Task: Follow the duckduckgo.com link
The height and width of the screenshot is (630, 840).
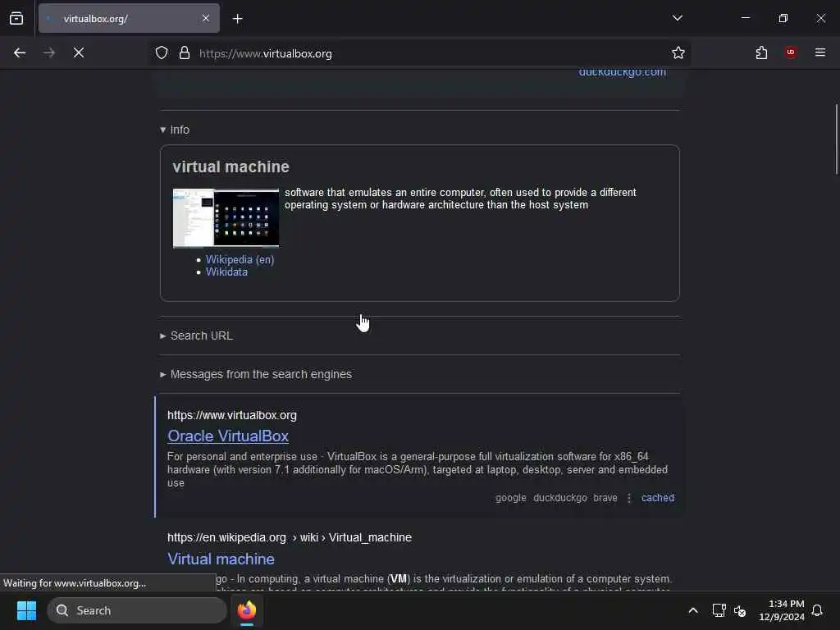Action: (x=623, y=72)
